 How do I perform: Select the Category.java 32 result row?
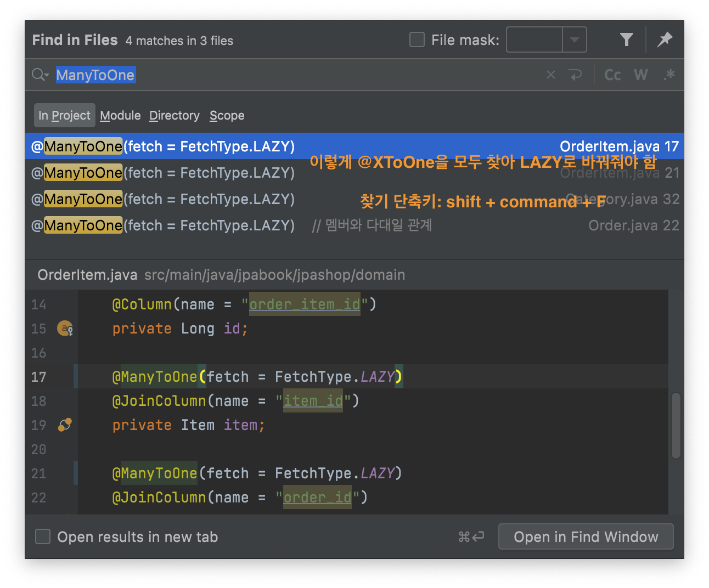(354, 199)
